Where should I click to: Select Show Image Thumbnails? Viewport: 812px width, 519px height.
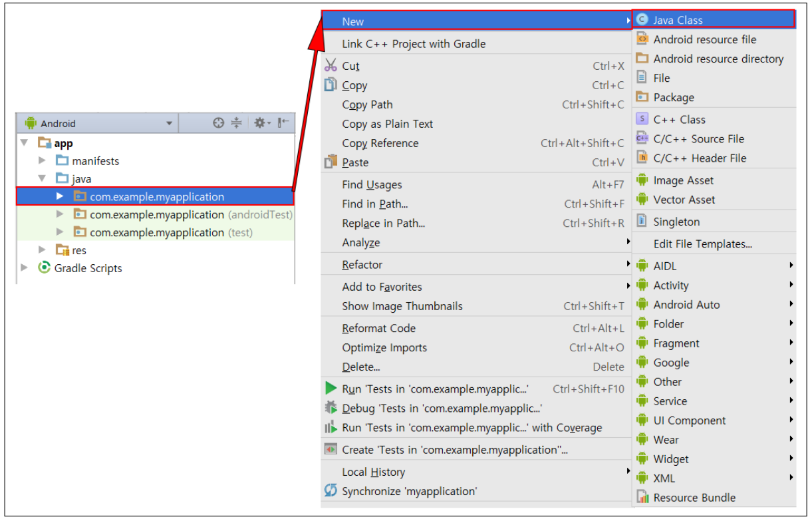pyautogui.click(x=476, y=306)
